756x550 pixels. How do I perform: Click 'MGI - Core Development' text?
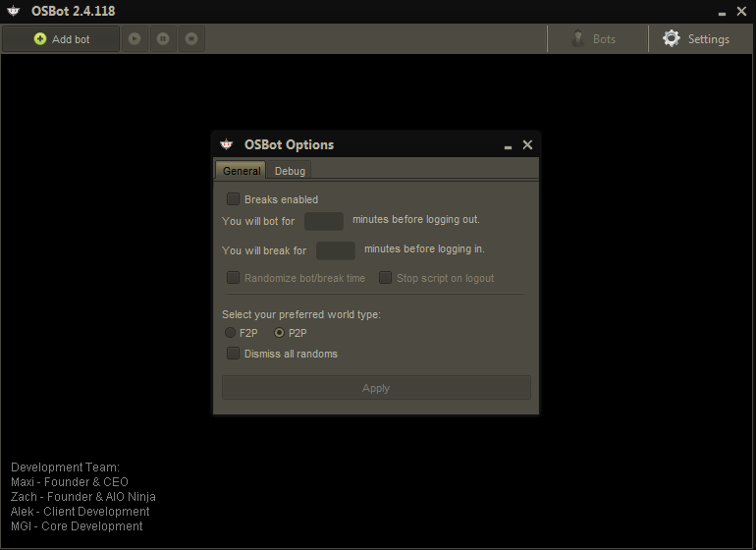(77, 525)
